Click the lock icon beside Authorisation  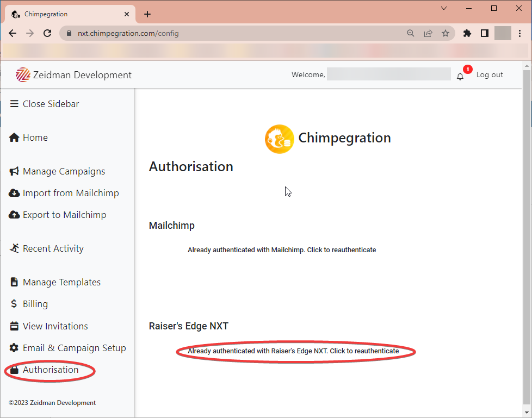(x=14, y=370)
